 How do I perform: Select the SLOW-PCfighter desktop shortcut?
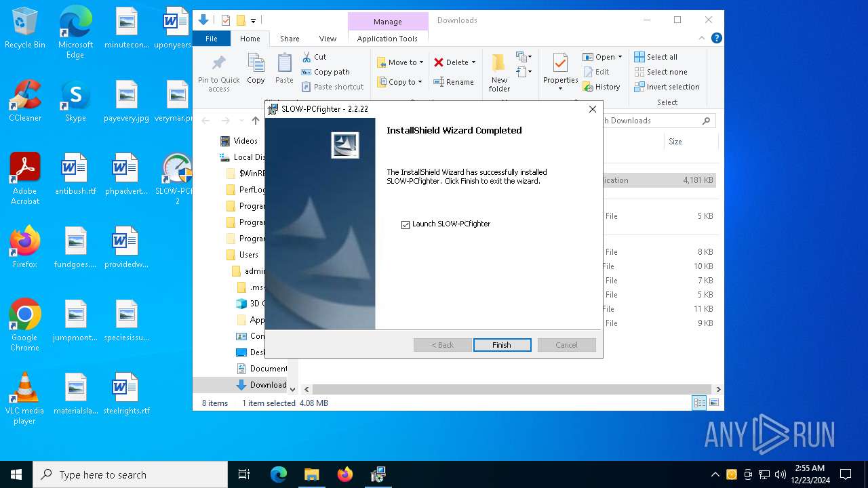(x=178, y=180)
